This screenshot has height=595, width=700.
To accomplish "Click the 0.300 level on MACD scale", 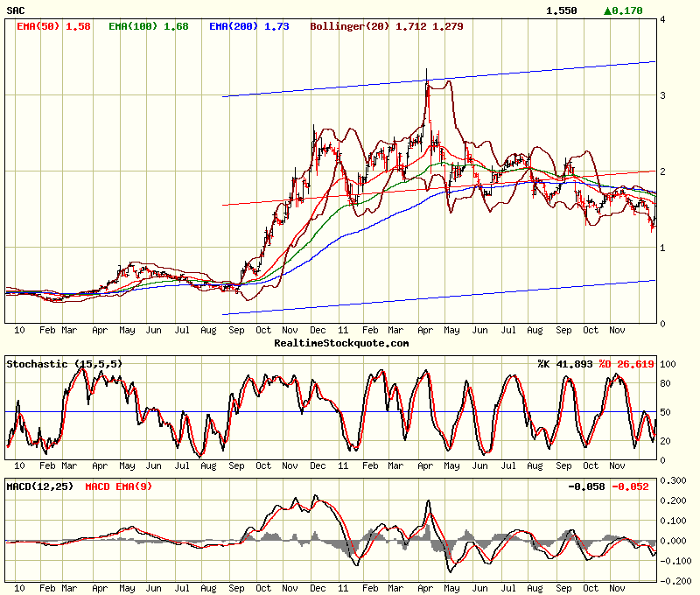I will [x=674, y=480].
